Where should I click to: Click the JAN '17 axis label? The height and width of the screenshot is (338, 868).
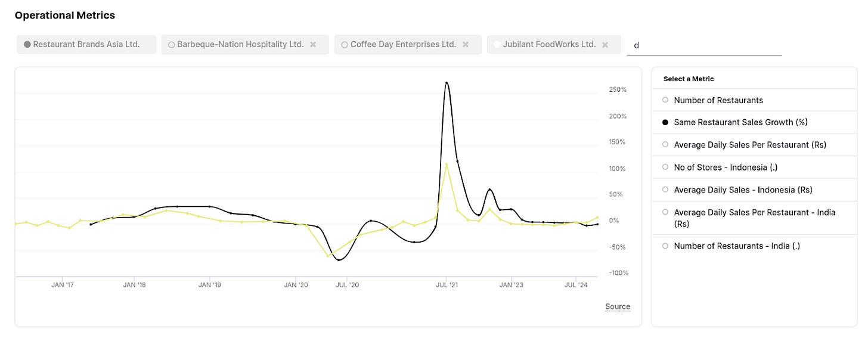pyautogui.click(x=63, y=285)
